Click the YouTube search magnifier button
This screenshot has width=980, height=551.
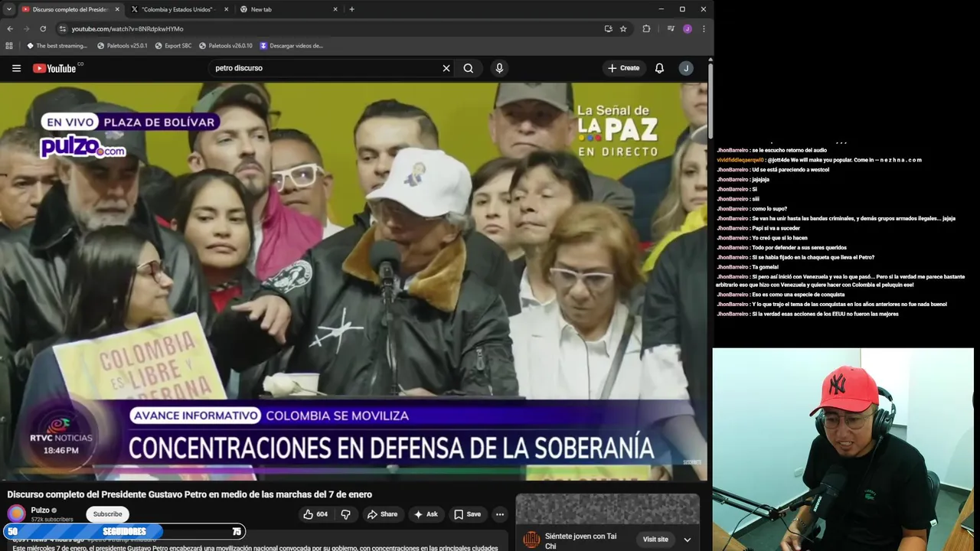click(469, 68)
